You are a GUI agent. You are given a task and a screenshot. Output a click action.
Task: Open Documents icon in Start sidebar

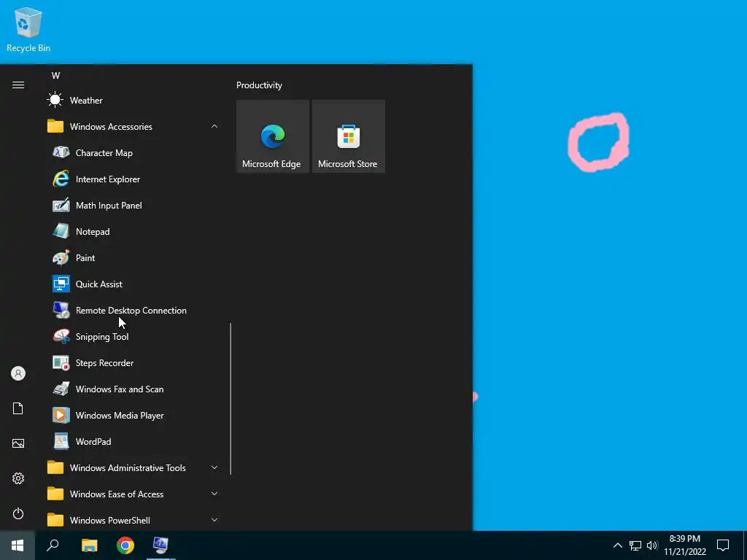(18, 408)
